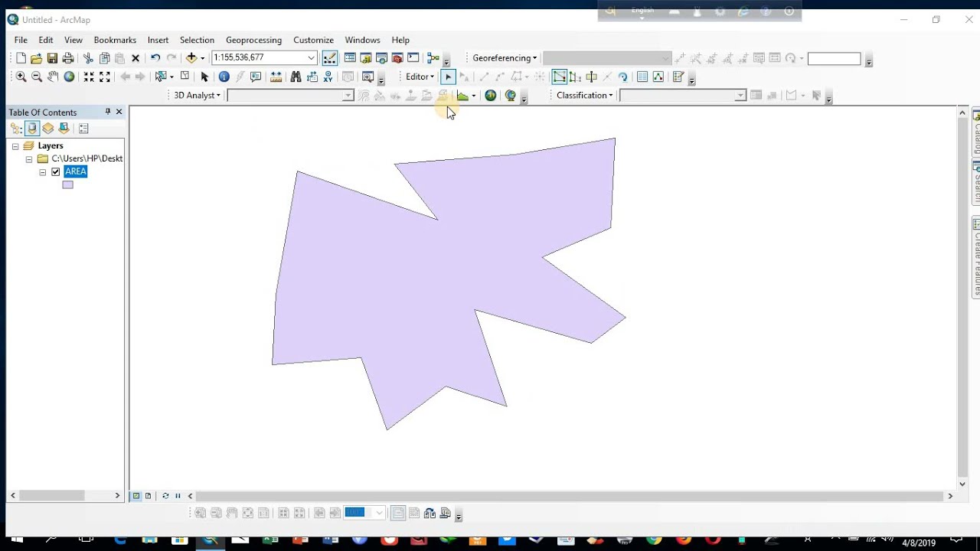Click the Windows Start button

[17, 541]
